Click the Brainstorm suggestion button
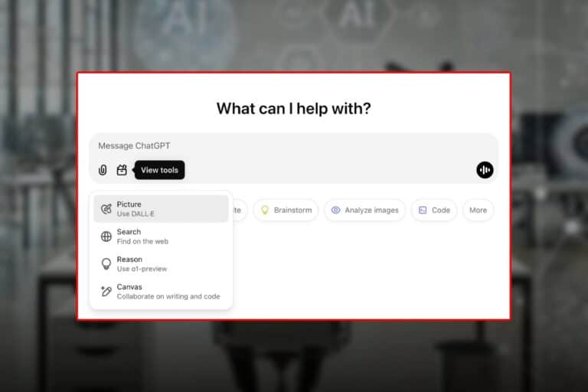The height and width of the screenshot is (392, 588). click(286, 210)
